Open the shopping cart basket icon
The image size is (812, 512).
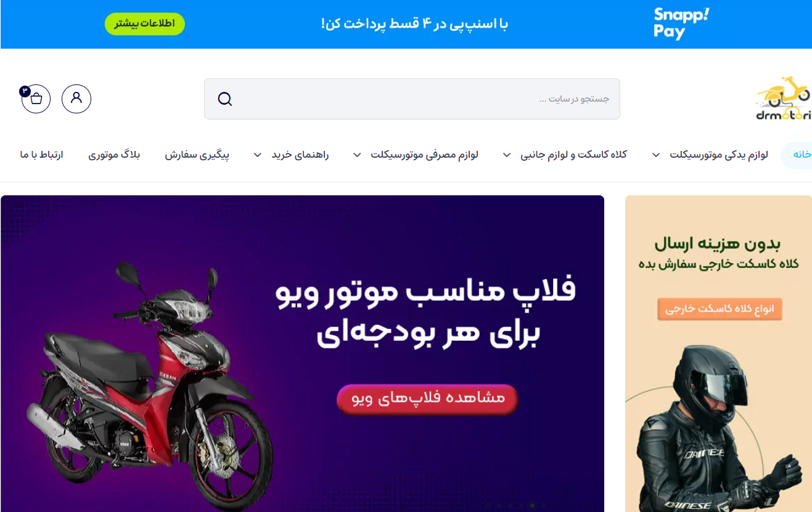36,99
